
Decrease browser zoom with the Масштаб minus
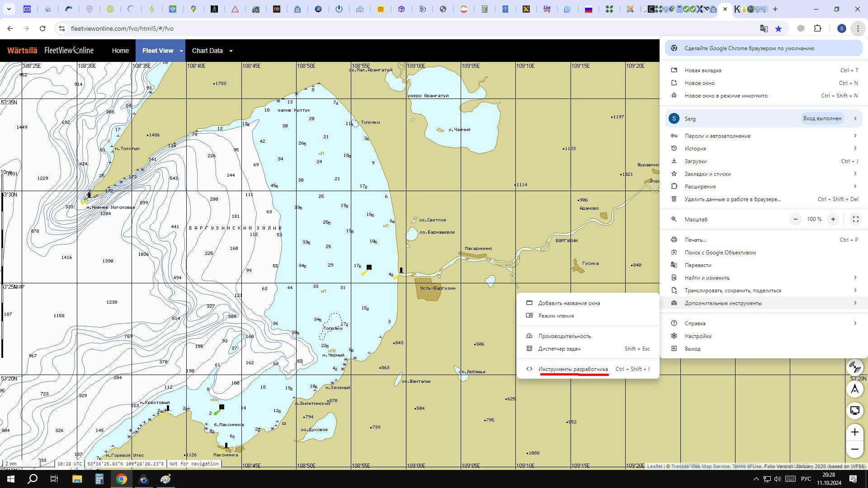coord(795,219)
